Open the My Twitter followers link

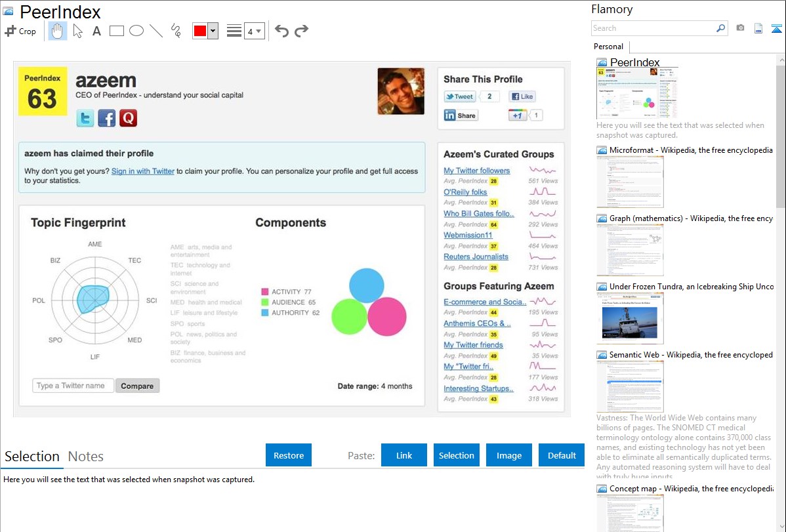click(477, 171)
